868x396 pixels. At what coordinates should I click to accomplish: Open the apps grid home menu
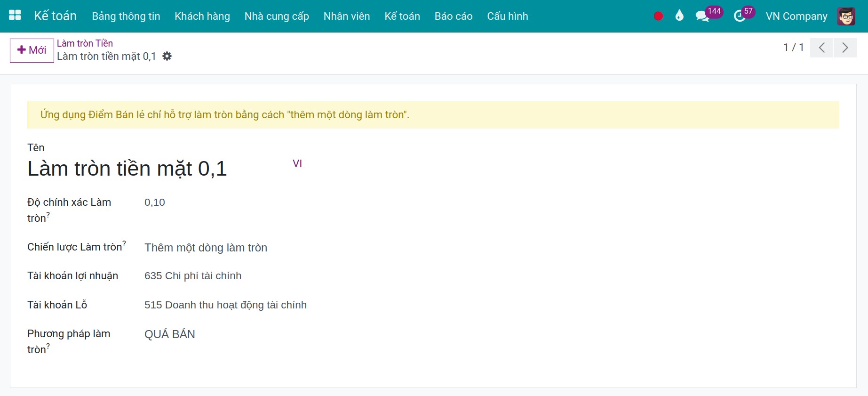point(15,16)
